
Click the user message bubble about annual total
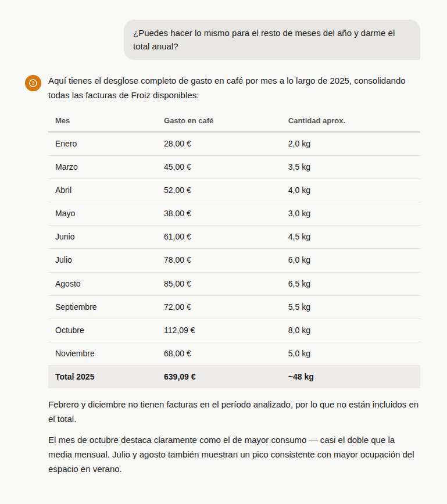tap(271, 40)
